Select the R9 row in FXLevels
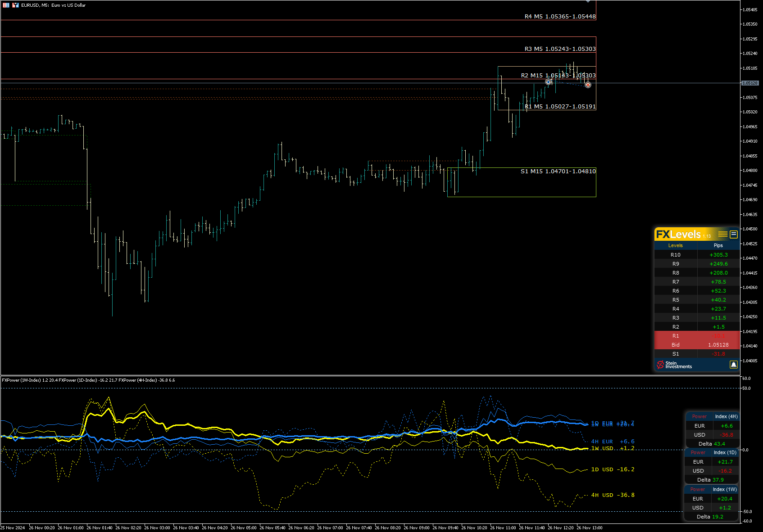The width and height of the screenshot is (763, 532). point(697,264)
